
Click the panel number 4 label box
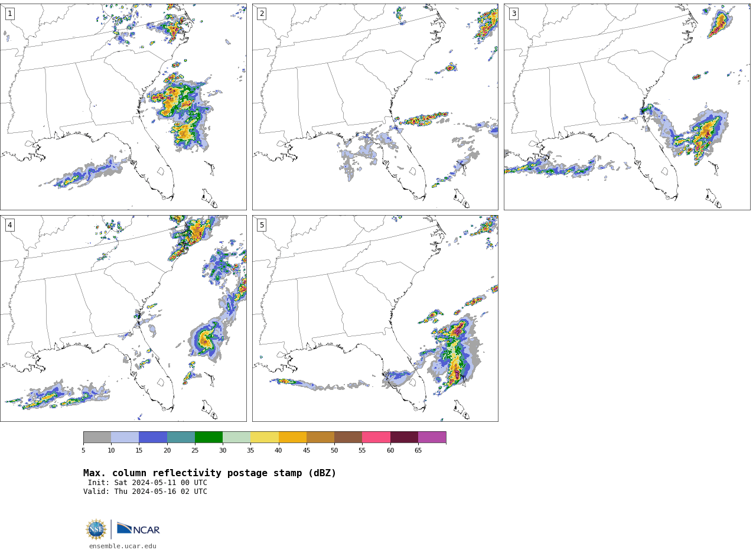(9, 225)
